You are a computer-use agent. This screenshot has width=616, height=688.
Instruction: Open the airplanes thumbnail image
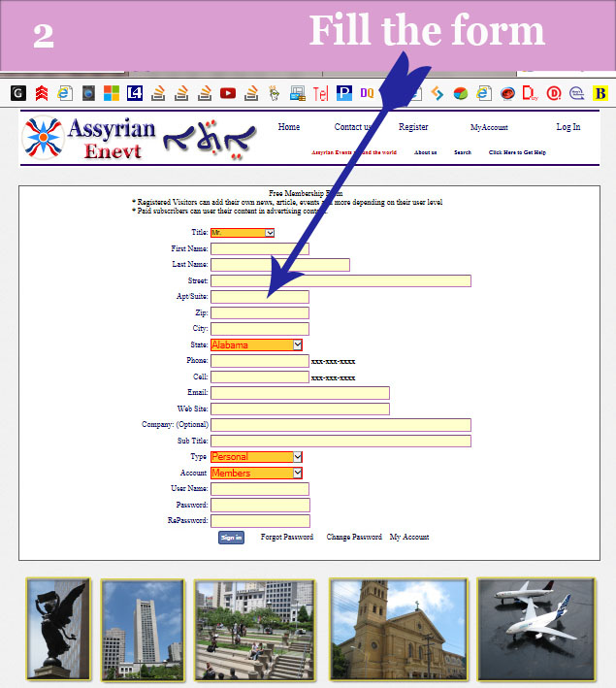click(535, 629)
